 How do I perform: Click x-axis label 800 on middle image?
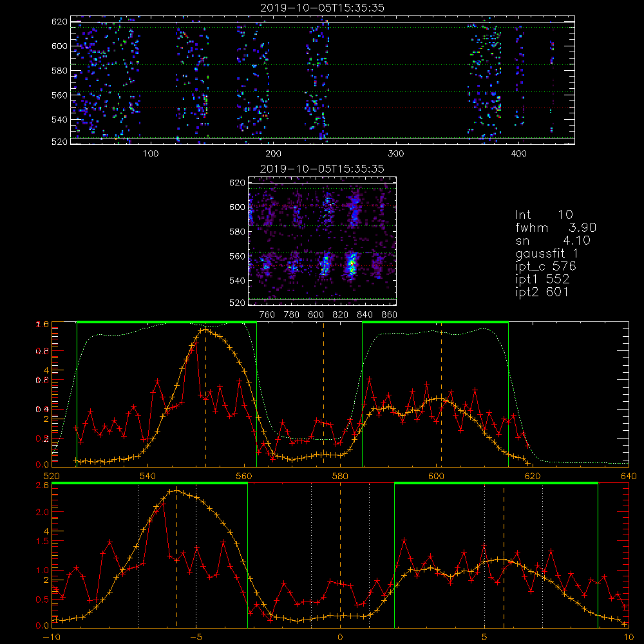coord(316,315)
